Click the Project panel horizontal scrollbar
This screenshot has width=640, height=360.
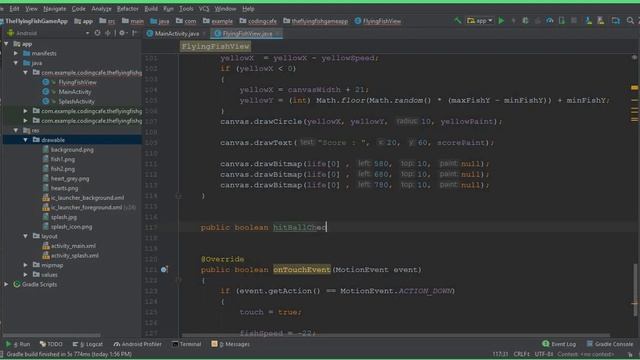point(53,335)
